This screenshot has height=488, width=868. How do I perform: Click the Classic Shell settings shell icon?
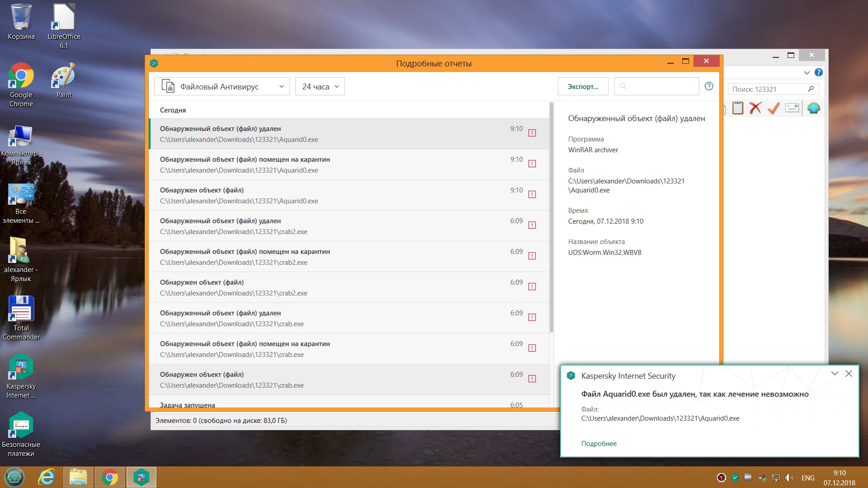tap(813, 108)
